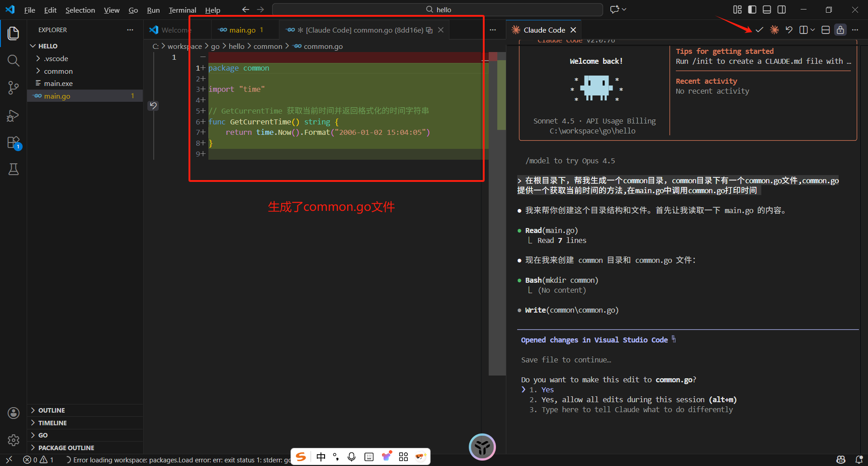Expand the TIMELINE section
The height and width of the screenshot is (466, 868).
[x=85, y=423]
